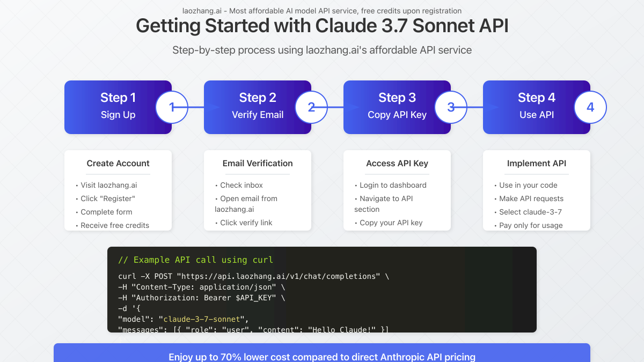This screenshot has width=644, height=362.
Task: Click the "Step 1 Sign Up" card
Action: 118,107
